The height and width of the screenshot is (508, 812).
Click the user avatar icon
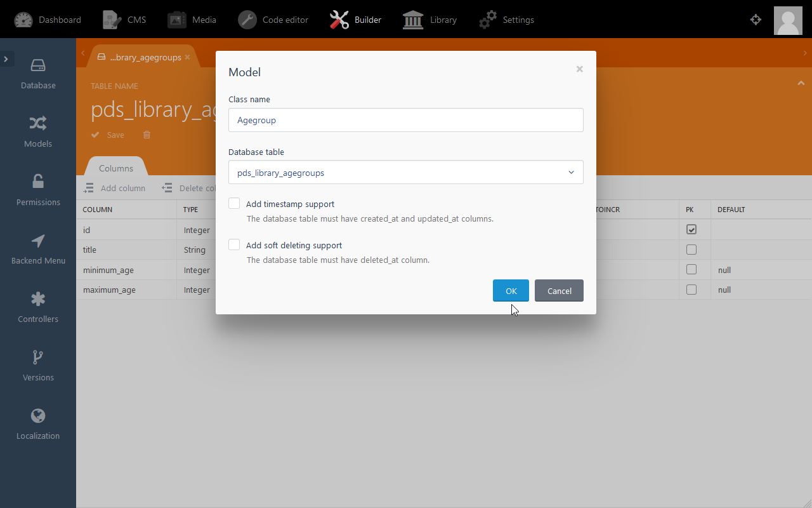click(x=788, y=20)
